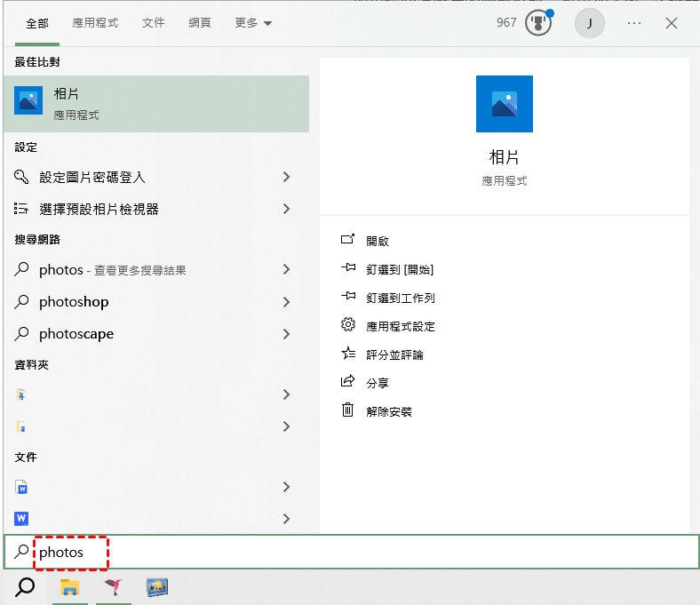The width and height of the screenshot is (700, 605).
Task: Open 應用程式設定
Action: [x=400, y=326]
